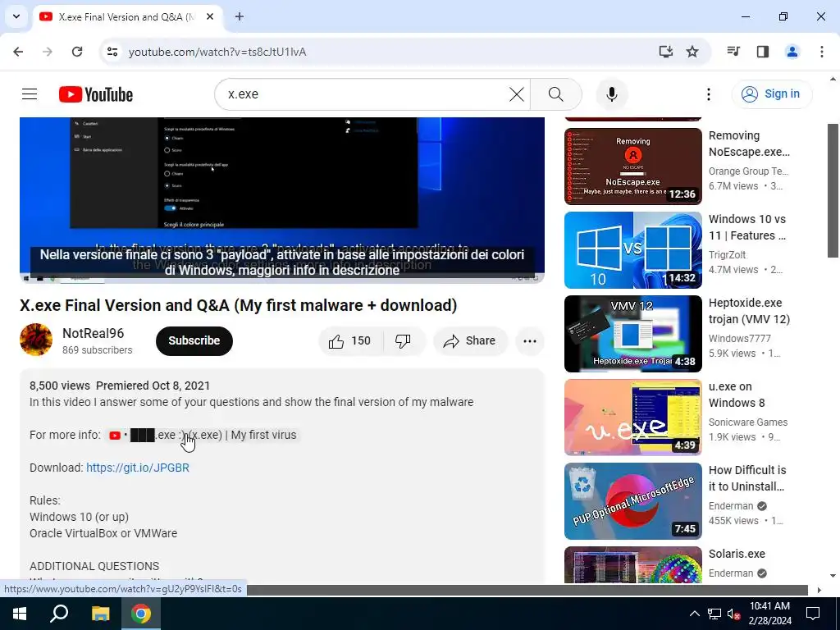Click the horizontal scrollbar at bottom
The height and width of the screenshot is (630, 840).
[x=527, y=590]
